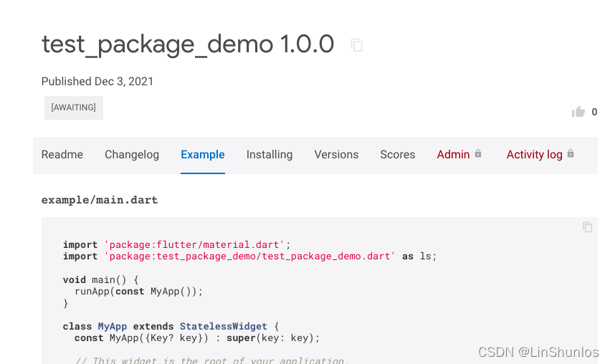Click the runApp(const MyApp()); line

(x=139, y=292)
